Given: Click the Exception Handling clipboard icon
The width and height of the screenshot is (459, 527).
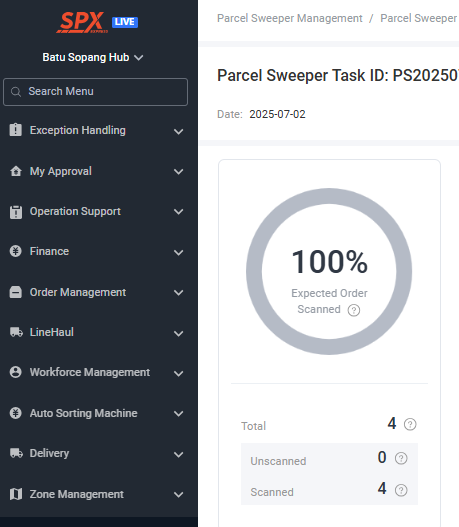Looking at the screenshot, I should (x=15, y=130).
